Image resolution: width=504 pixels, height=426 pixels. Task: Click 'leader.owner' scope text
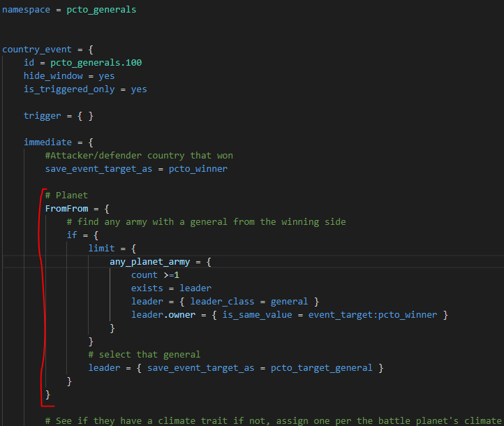coord(163,315)
